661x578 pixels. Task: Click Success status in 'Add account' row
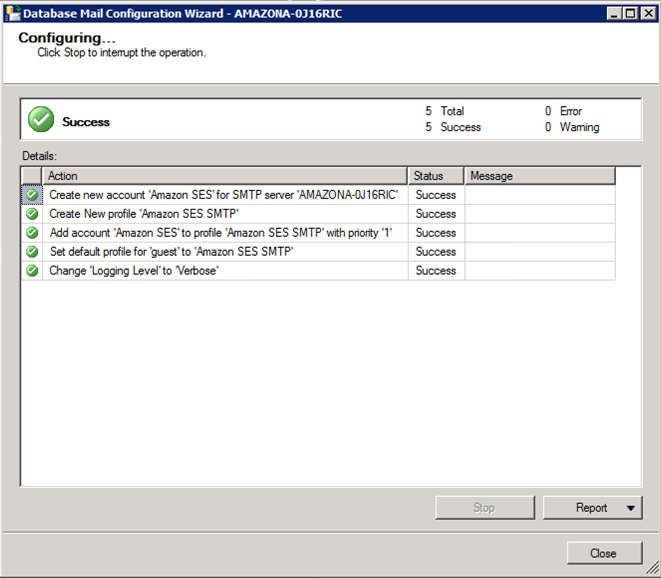tap(436, 233)
